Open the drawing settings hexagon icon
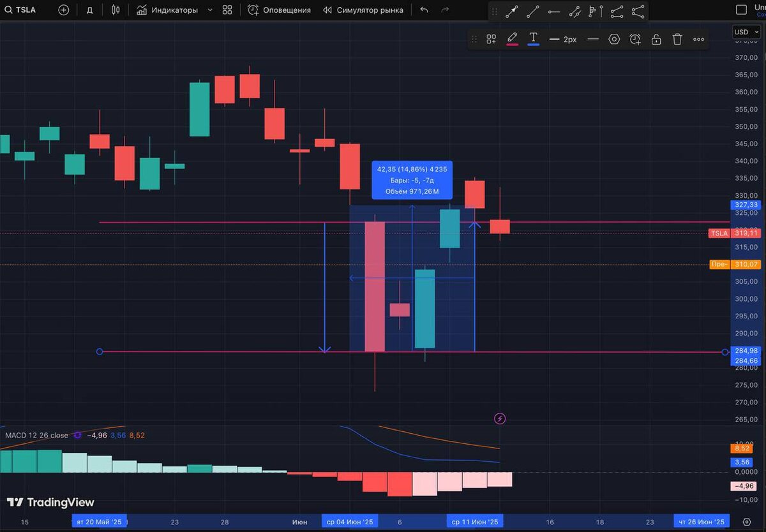This screenshot has height=532, width=766. coord(614,40)
